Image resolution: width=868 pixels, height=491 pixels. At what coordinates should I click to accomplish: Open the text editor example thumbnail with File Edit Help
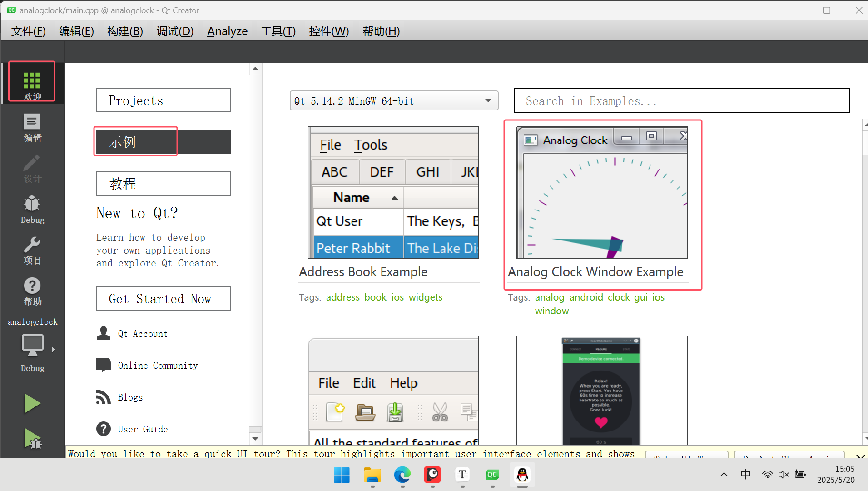[393, 390]
